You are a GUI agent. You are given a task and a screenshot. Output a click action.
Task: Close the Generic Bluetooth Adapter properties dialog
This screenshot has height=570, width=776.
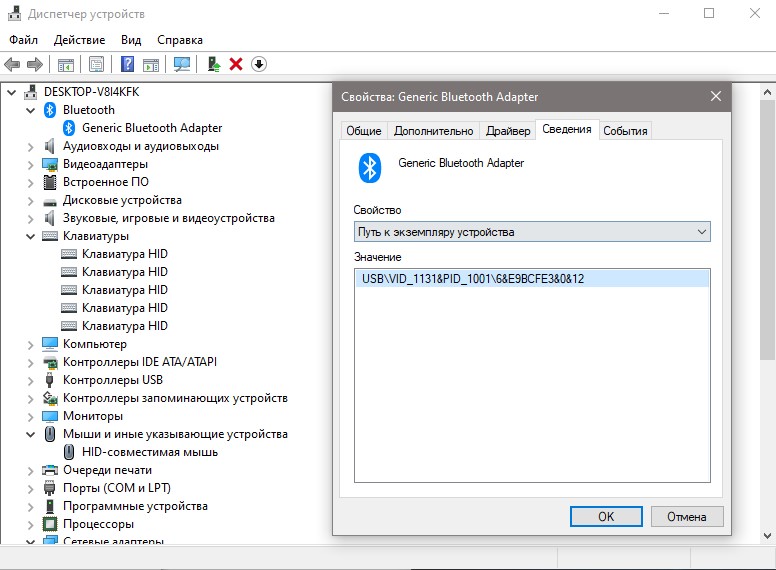716,96
